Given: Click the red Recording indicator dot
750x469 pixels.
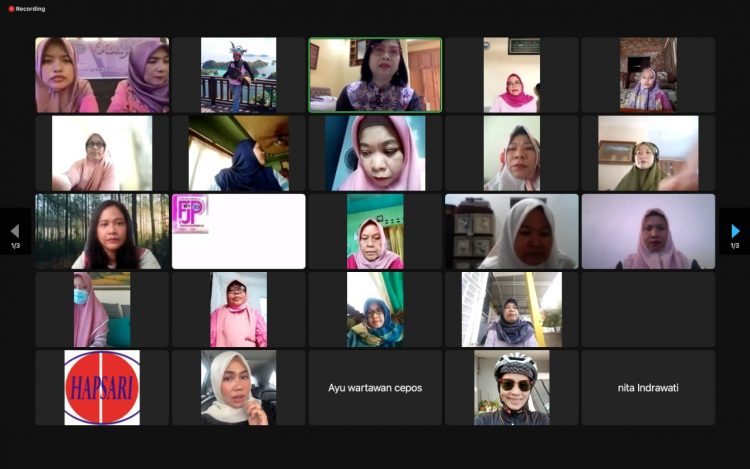Looking at the screenshot, I should tap(10, 8).
